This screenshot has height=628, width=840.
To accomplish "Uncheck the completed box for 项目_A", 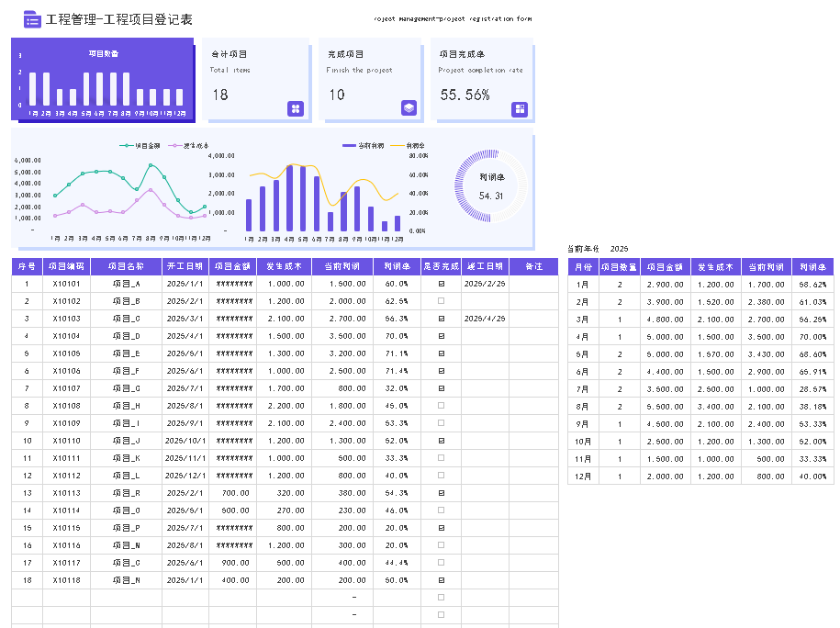I will (x=441, y=284).
